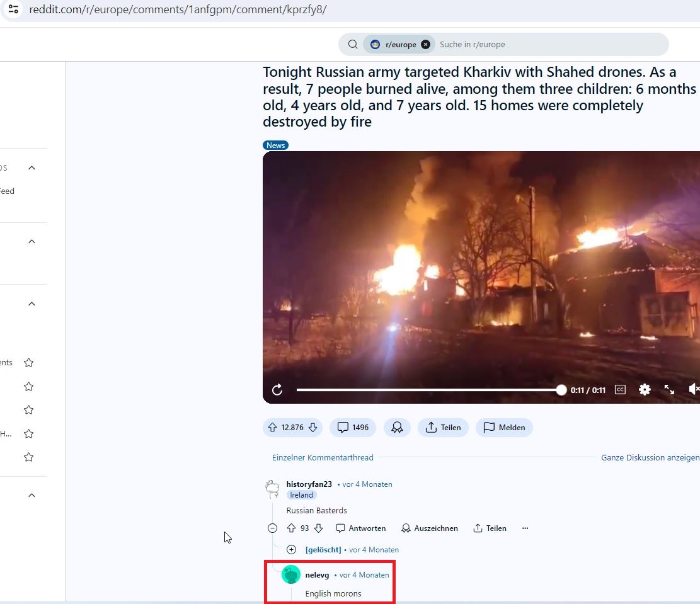Open nelevg user profile
700x604 pixels.
click(x=317, y=575)
